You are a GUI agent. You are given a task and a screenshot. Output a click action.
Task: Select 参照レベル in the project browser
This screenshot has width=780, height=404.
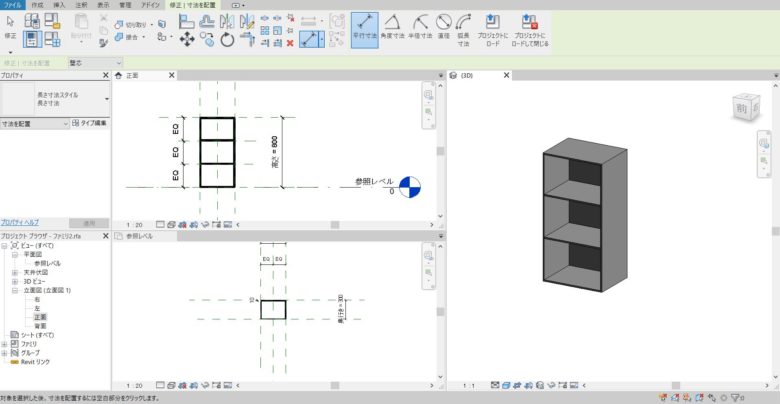coord(48,263)
